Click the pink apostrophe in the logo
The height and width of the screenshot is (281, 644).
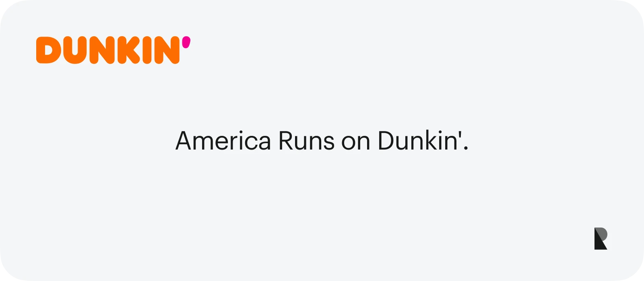point(186,42)
